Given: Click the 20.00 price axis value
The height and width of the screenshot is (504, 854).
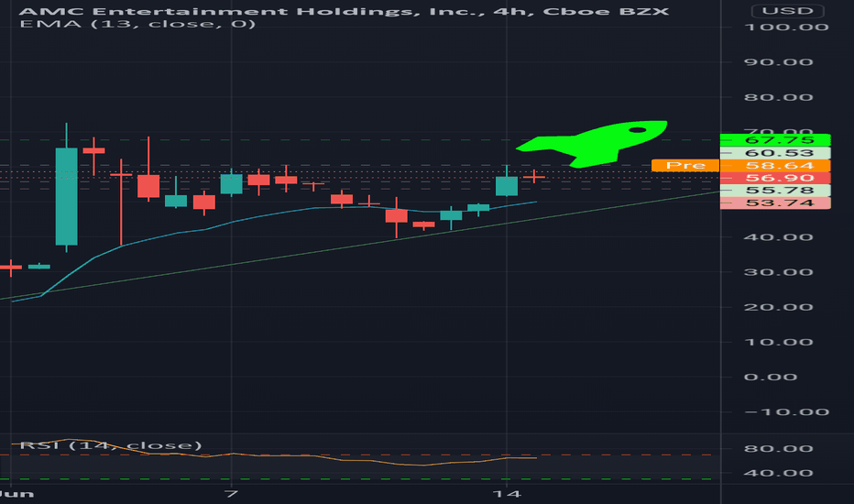Looking at the screenshot, I should 779,307.
